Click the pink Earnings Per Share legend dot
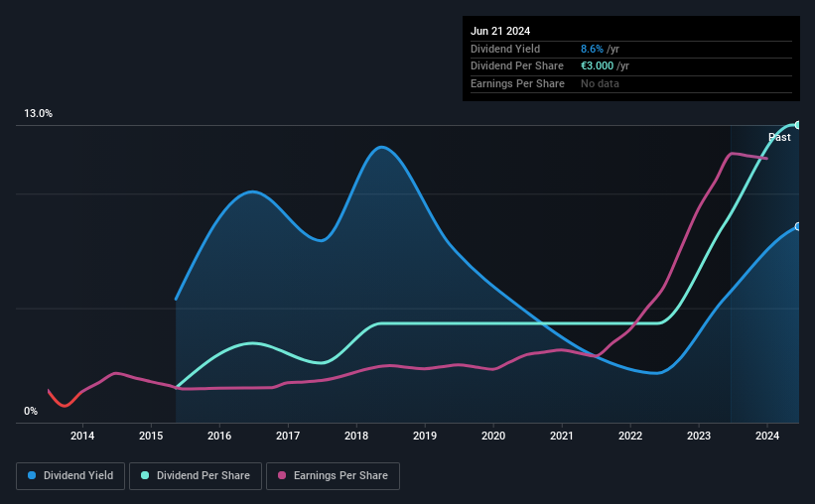815x504 pixels. (x=282, y=475)
